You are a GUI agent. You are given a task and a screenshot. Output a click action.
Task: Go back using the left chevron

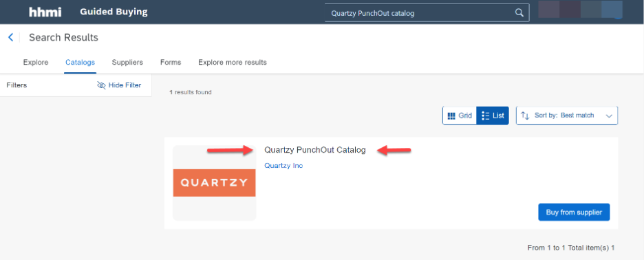(x=11, y=38)
